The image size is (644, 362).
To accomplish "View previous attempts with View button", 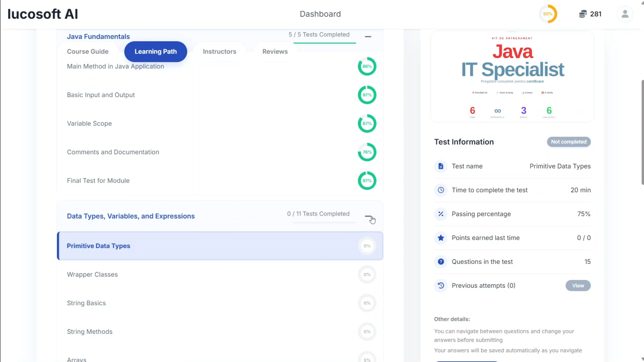I will tap(578, 285).
